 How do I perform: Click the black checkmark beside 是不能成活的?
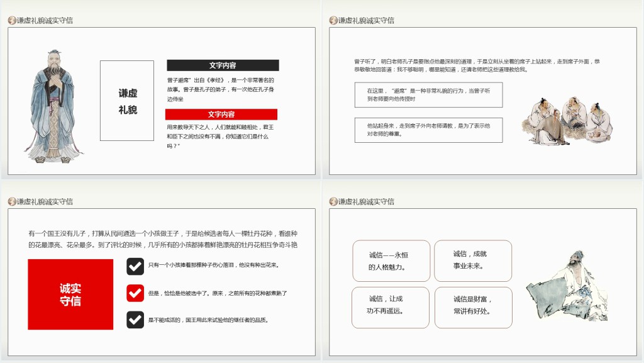pyautogui.click(x=135, y=320)
